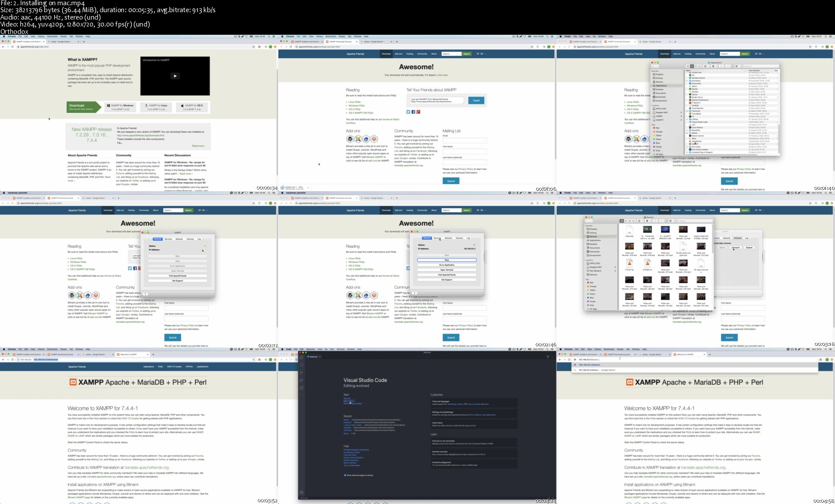Click Drupal add-on icon in 00:01:06 frame

pos(366,139)
